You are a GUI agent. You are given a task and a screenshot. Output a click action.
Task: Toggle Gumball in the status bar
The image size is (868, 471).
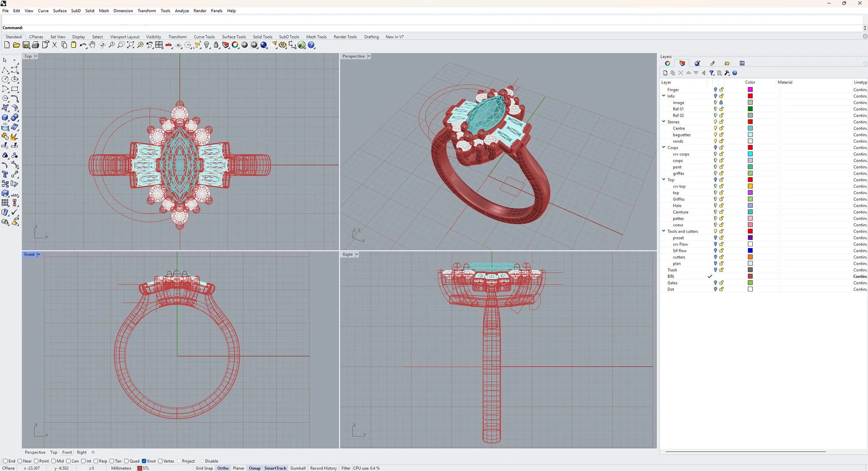tap(298, 468)
